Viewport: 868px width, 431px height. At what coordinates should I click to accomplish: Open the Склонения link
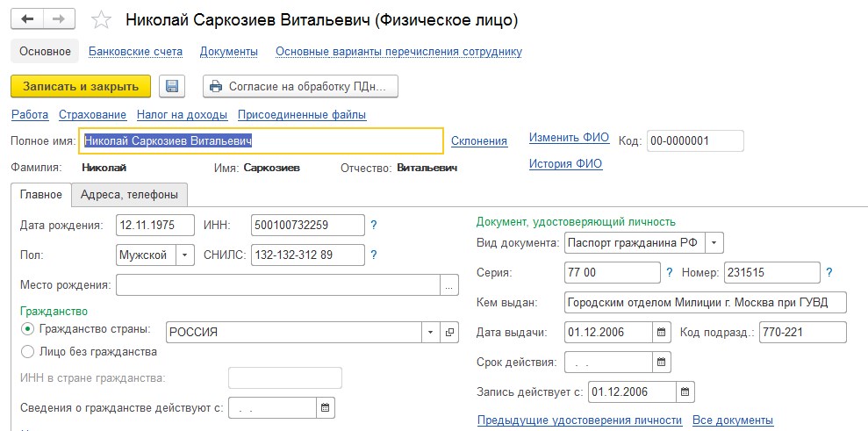[x=479, y=140]
